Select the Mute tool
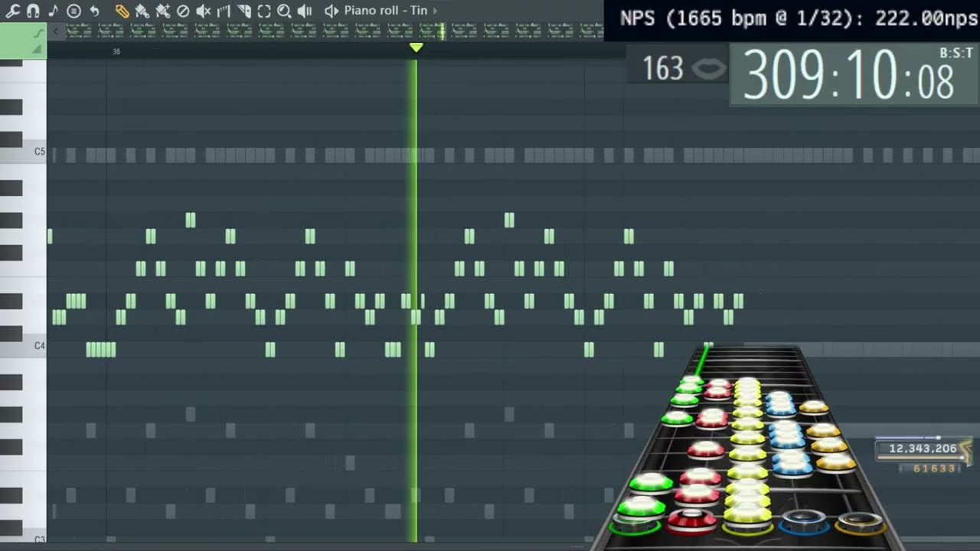This screenshot has height=551, width=980. 203,11
